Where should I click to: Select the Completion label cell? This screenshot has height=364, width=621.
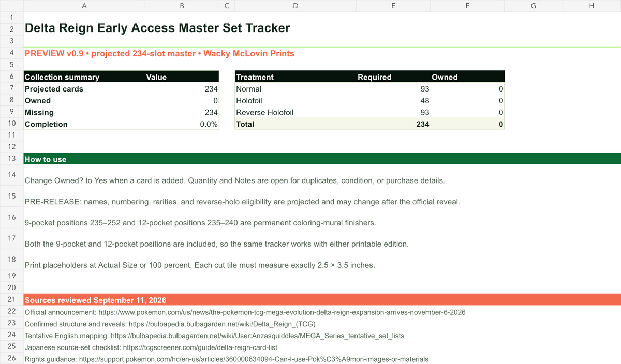pos(84,124)
